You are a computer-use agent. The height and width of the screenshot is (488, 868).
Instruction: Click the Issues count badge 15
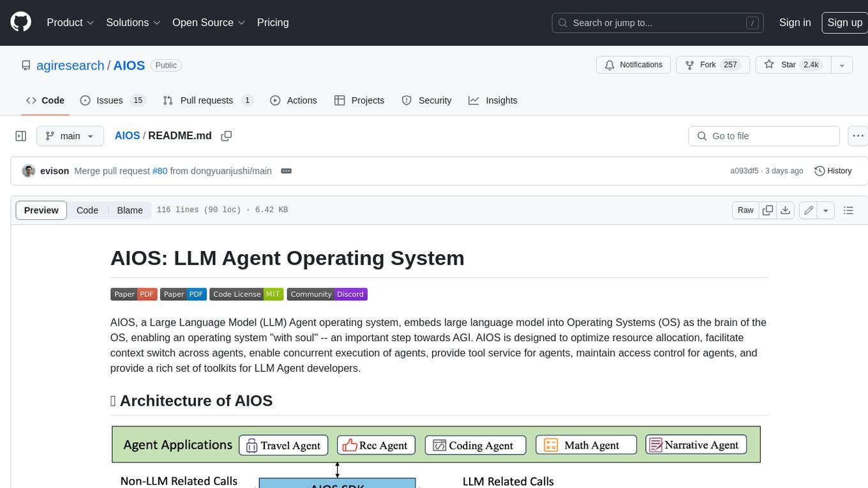137,100
